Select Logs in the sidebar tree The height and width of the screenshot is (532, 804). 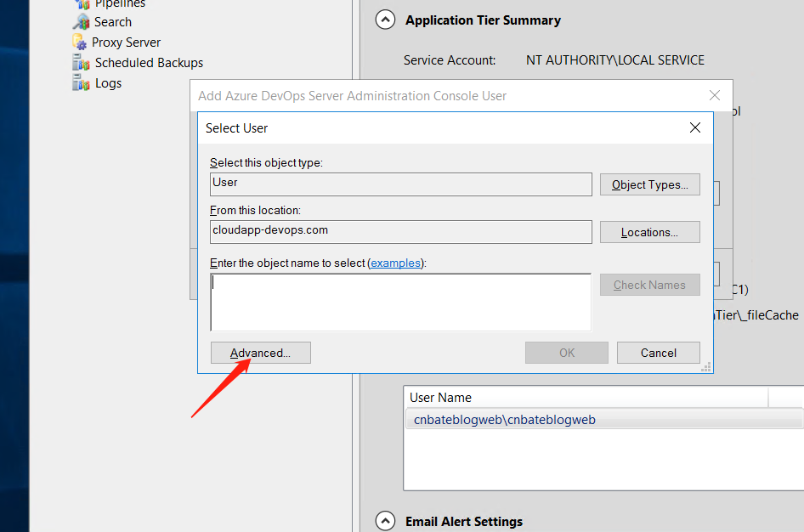[x=108, y=83]
